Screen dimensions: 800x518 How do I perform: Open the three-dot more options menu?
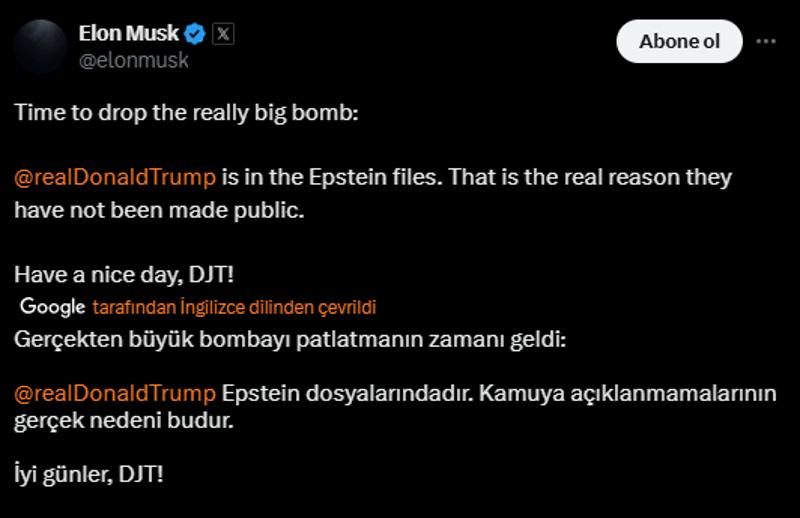766,42
